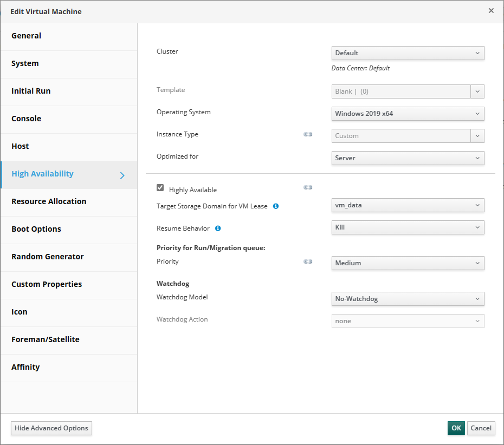Image resolution: width=504 pixels, height=445 pixels.
Task: Toggle the Highly Available checkbox
Action: pyautogui.click(x=160, y=188)
